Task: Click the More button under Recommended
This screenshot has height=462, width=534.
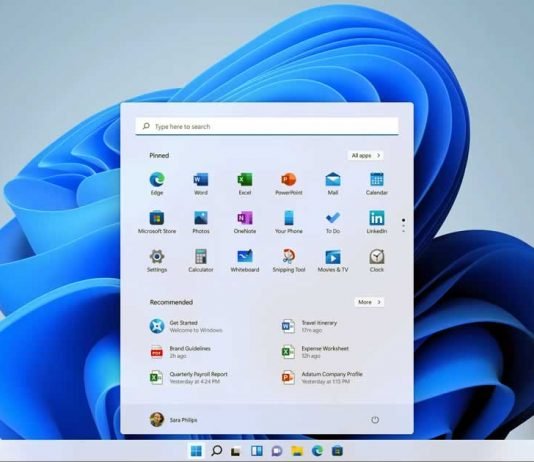Action: 369,302
